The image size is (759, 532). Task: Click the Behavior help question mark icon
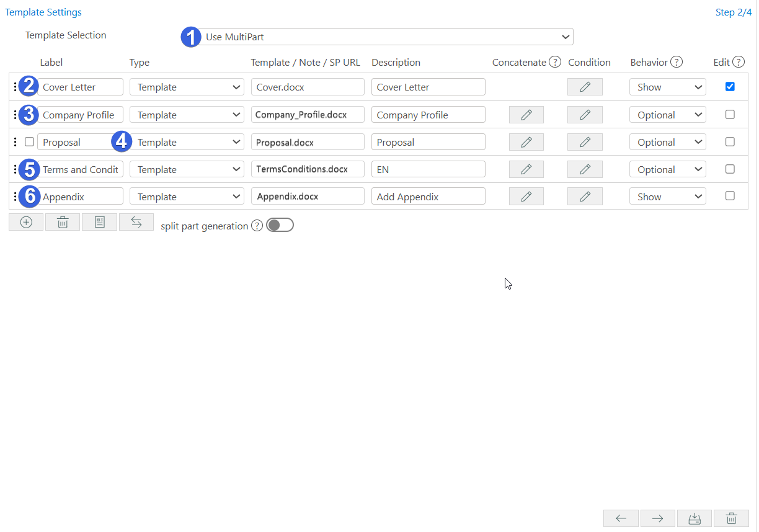click(x=677, y=62)
